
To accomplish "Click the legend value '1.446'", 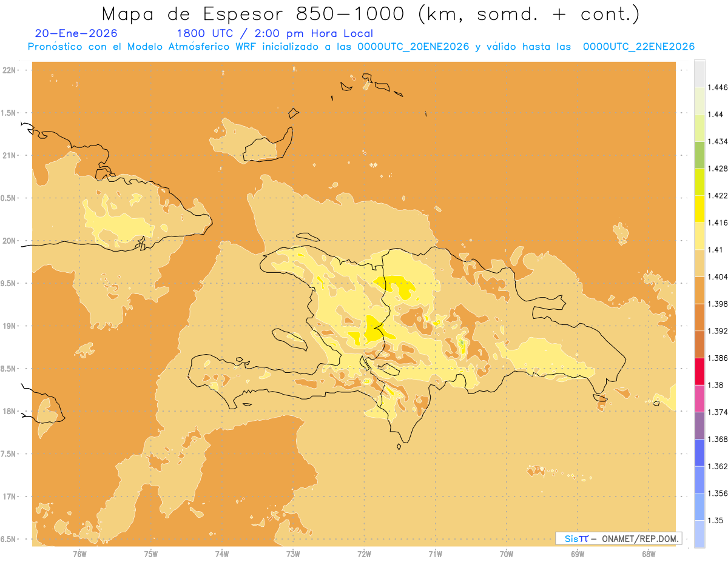I will point(718,87).
